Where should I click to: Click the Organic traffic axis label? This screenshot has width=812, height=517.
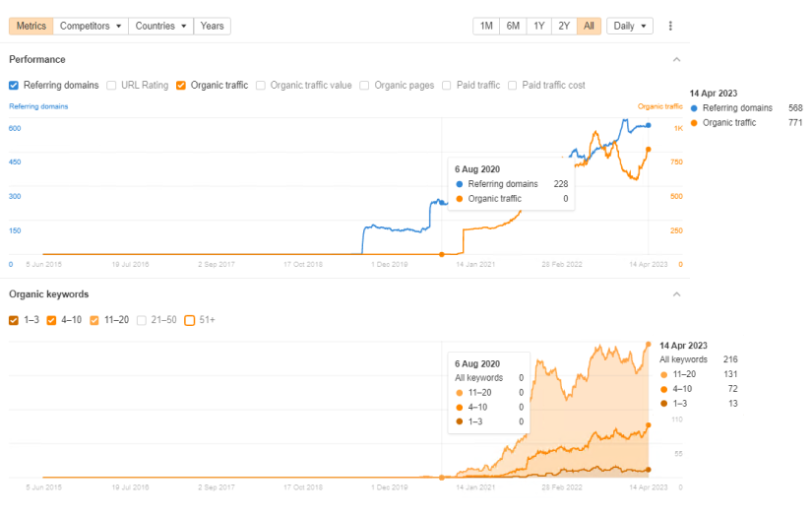tap(660, 106)
